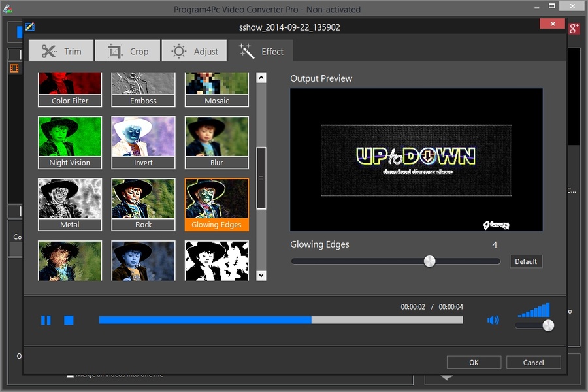Close the sshow editing dialog

coord(552,24)
